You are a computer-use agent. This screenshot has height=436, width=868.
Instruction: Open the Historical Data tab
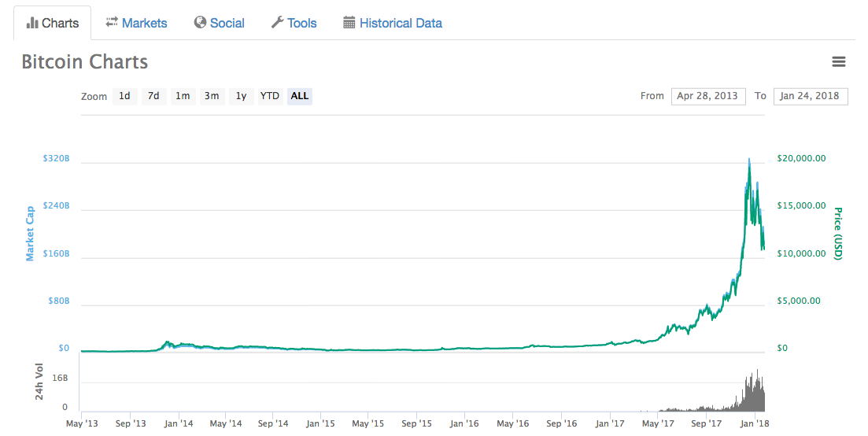tap(393, 23)
